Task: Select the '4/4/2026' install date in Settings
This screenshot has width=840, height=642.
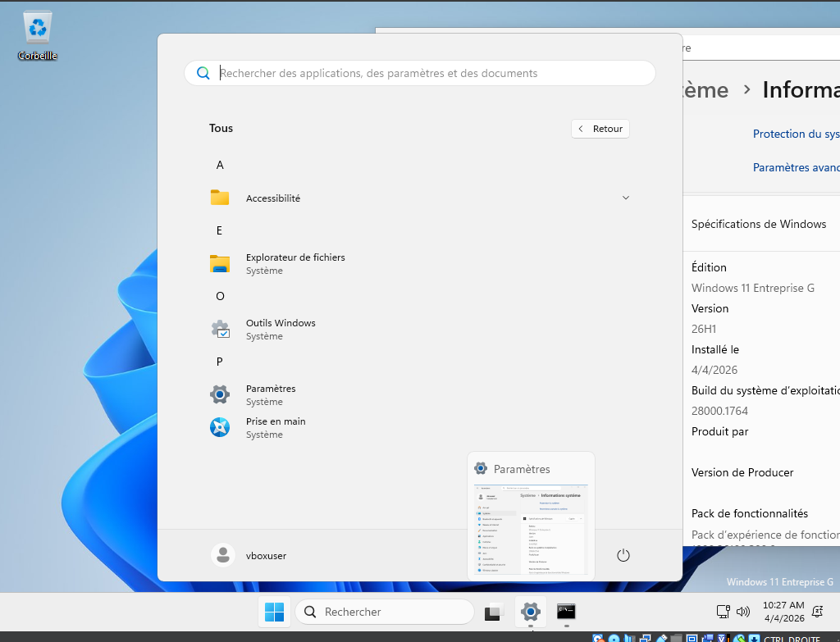Action: point(714,370)
